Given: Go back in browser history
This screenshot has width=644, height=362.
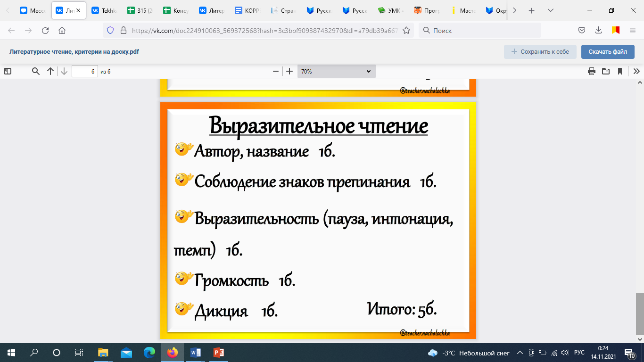Looking at the screenshot, I should point(11,31).
